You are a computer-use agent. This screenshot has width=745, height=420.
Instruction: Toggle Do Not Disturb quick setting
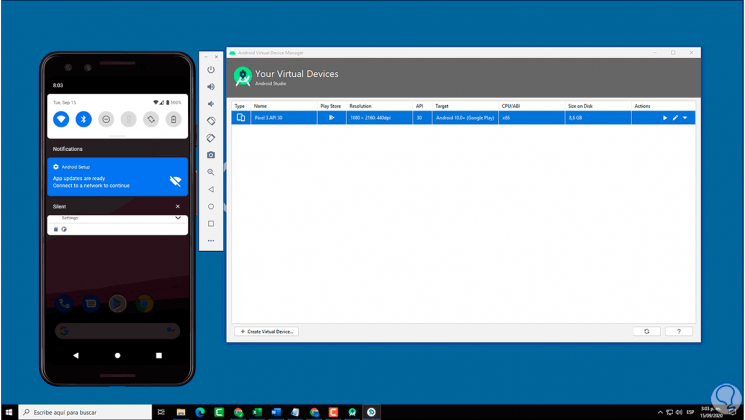click(106, 119)
